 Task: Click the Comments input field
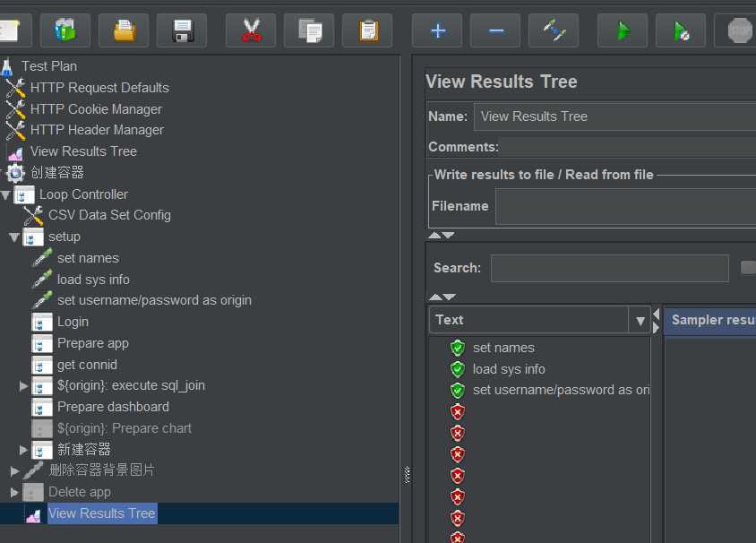(x=628, y=147)
